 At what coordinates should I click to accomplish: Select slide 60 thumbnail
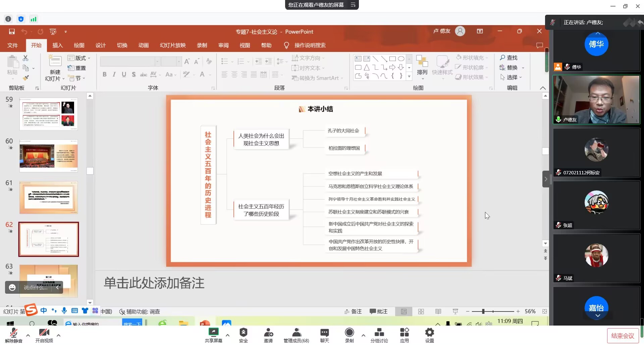click(49, 156)
